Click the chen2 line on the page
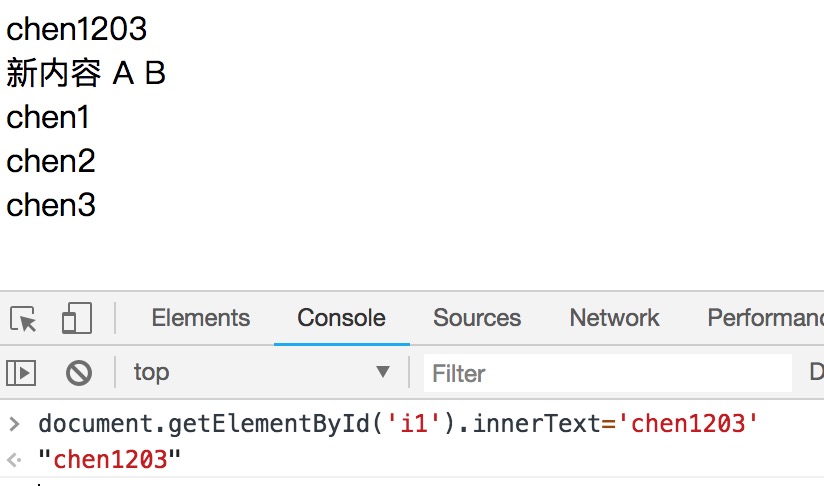Viewport: 824px width, 486px height. coord(51,161)
